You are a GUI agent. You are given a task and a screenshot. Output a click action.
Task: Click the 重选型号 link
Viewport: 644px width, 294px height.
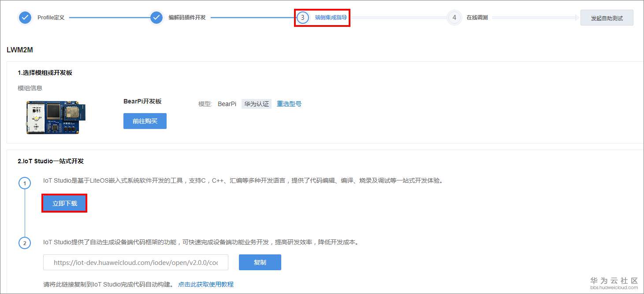pyautogui.click(x=289, y=104)
